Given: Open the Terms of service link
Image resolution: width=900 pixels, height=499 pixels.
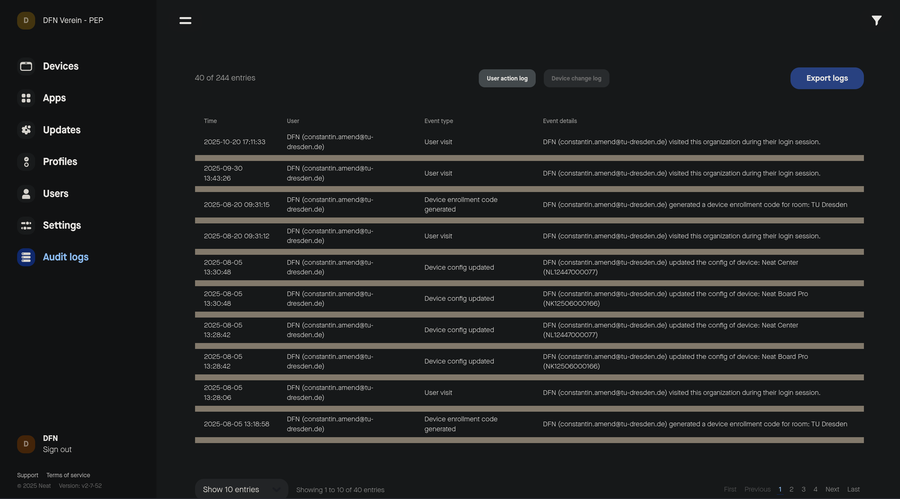Looking at the screenshot, I should 68,475.
